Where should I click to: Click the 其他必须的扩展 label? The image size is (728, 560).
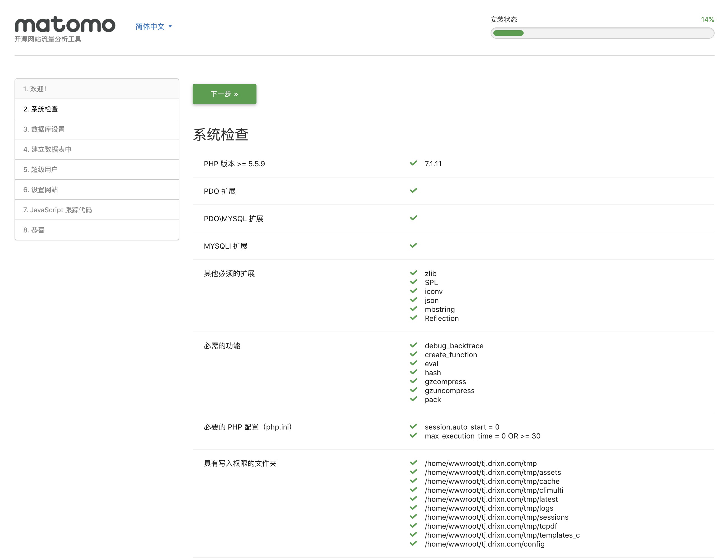coord(229,274)
